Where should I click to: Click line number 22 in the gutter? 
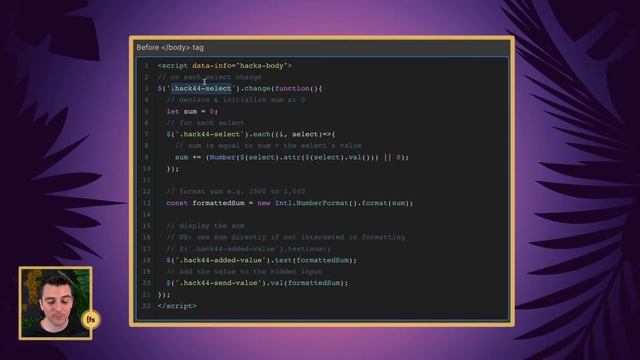point(146,306)
